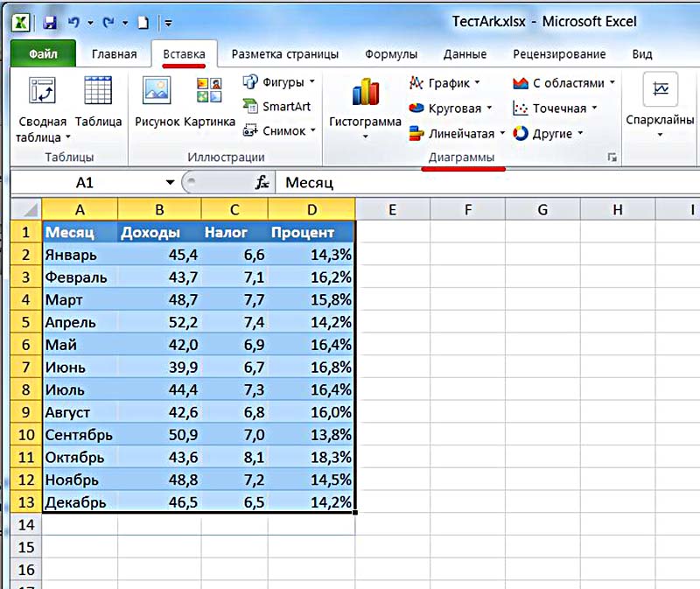The width and height of the screenshot is (700, 589).
Task: Click the Save icon in quick access toolbar
Action: [50, 22]
